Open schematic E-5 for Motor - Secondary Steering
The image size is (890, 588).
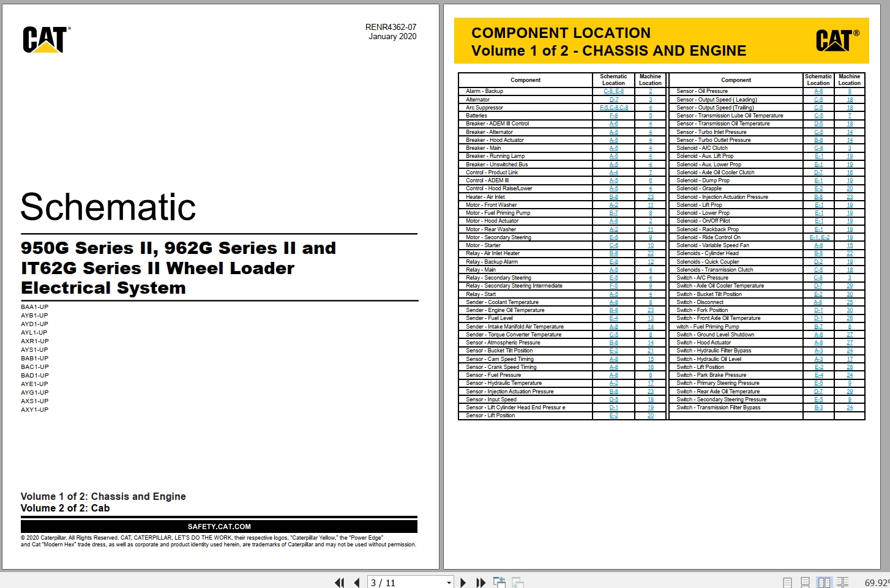[x=613, y=237]
